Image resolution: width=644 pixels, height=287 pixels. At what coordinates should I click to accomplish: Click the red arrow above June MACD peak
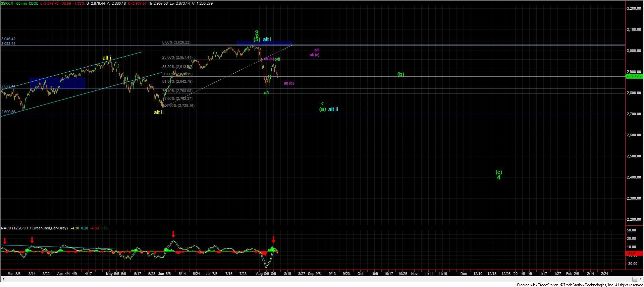point(173,234)
